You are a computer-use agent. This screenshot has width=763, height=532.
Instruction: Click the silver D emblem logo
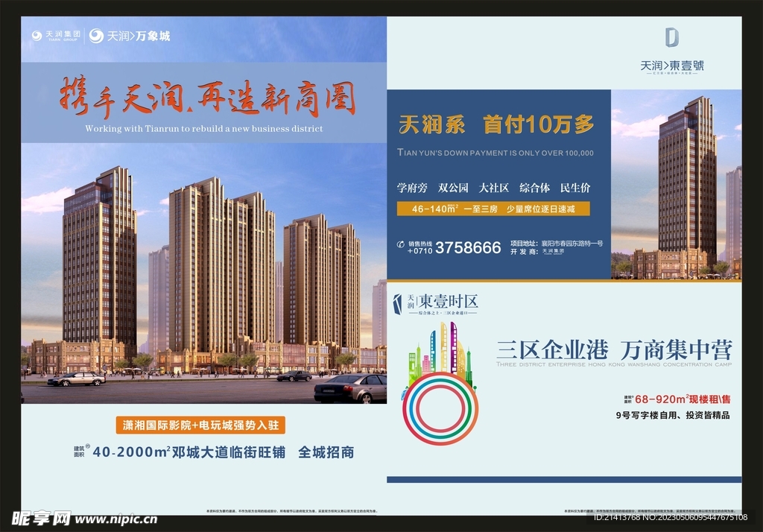[672, 37]
